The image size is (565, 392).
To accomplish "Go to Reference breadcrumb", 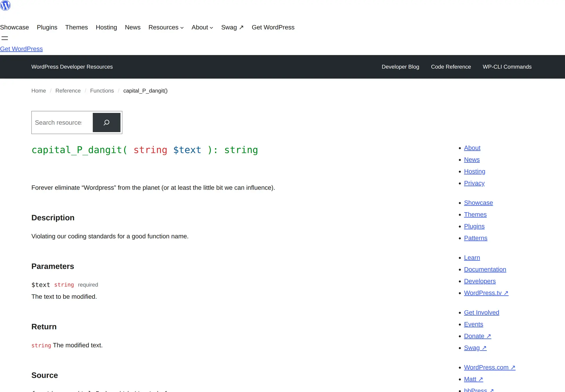I will 68,91.
